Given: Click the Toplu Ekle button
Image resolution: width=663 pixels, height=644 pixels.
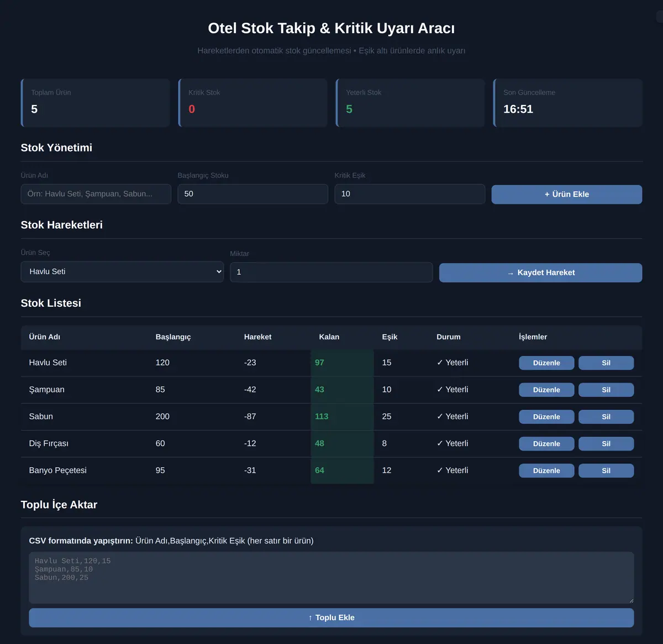Looking at the screenshot, I should 331,617.
